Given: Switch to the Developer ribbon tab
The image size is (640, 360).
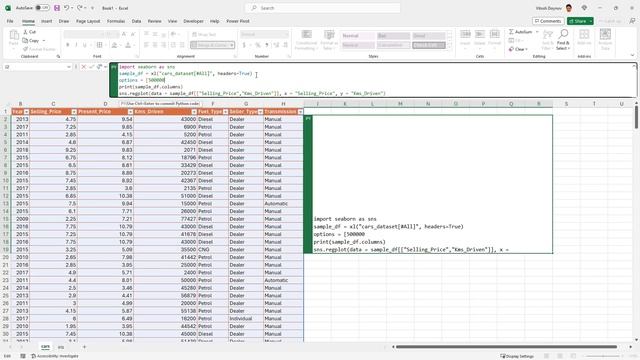Looking at the screenshot, I should 193,21.
